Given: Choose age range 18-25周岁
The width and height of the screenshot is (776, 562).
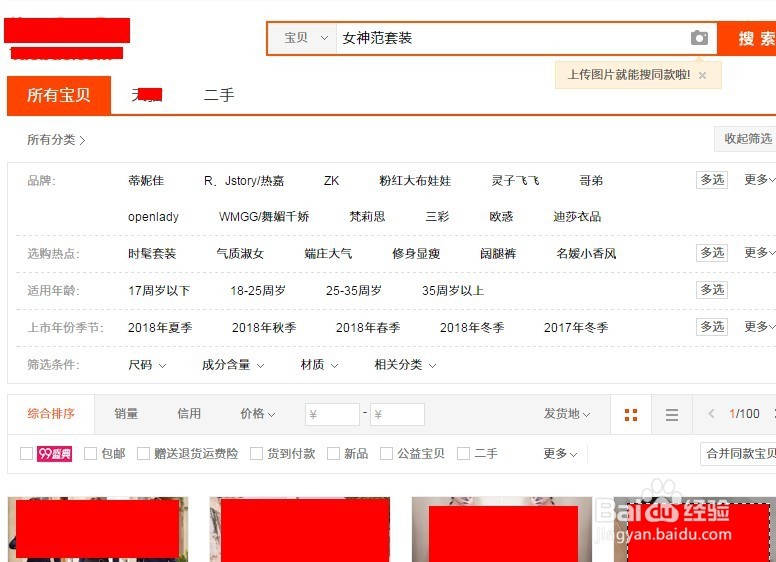Looking at the screenshot, I should click(x=258, y=290).
